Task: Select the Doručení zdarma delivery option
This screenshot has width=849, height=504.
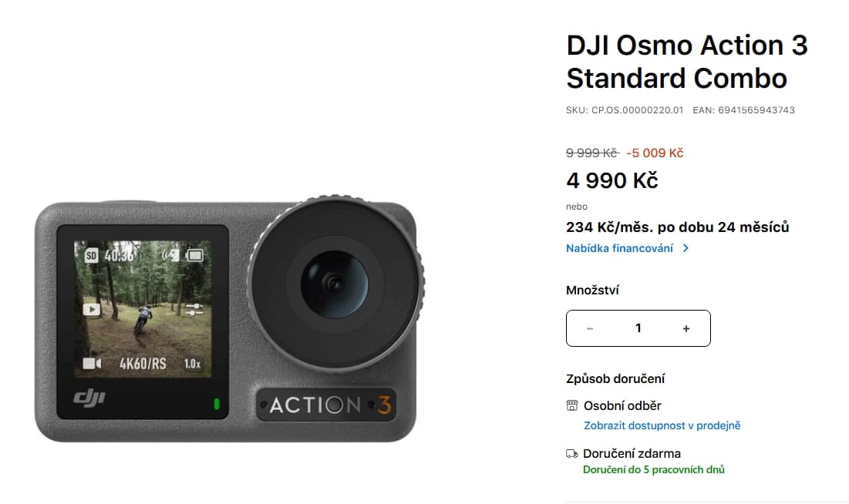Action: pos(632,454)
